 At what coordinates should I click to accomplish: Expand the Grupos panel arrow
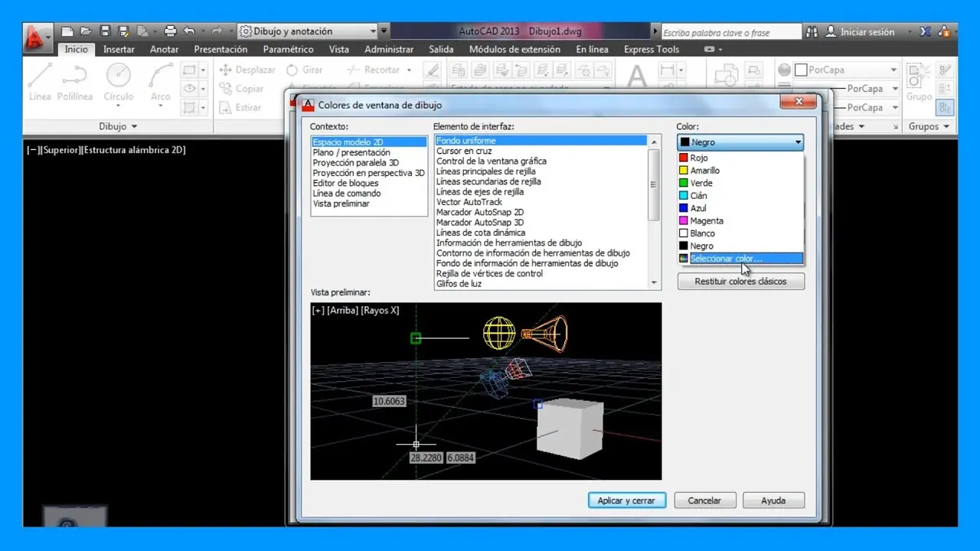(946, 126)
